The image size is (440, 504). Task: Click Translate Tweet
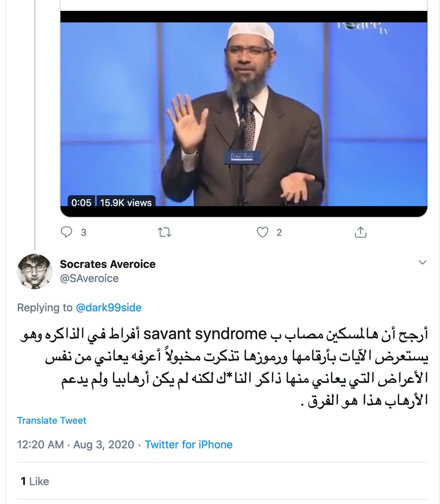click(52, 420)
